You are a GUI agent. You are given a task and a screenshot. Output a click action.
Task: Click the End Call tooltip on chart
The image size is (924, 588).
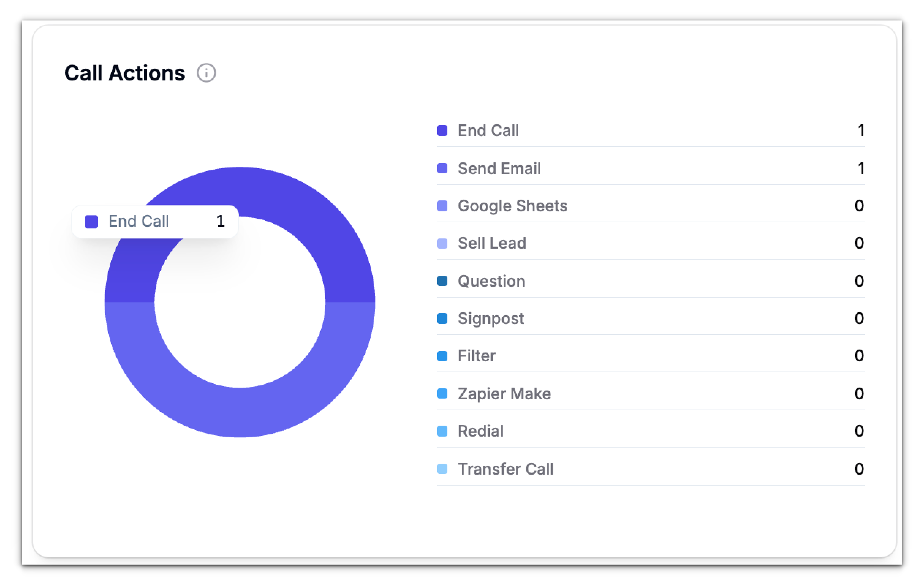point(155,222)
